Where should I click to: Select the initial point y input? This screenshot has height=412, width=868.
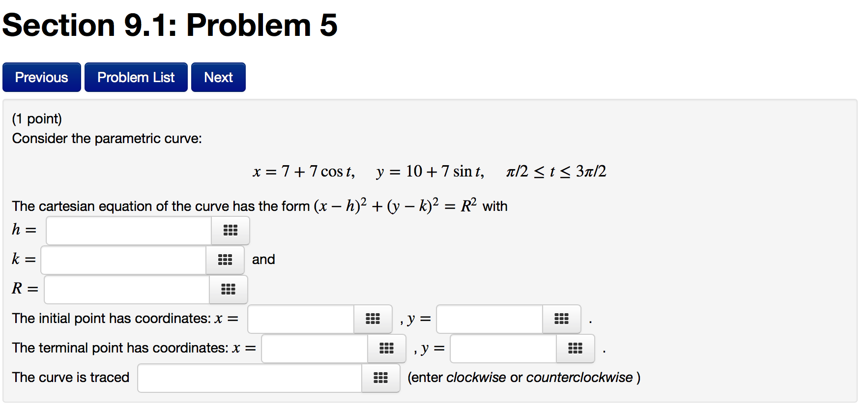pos(490,319)
